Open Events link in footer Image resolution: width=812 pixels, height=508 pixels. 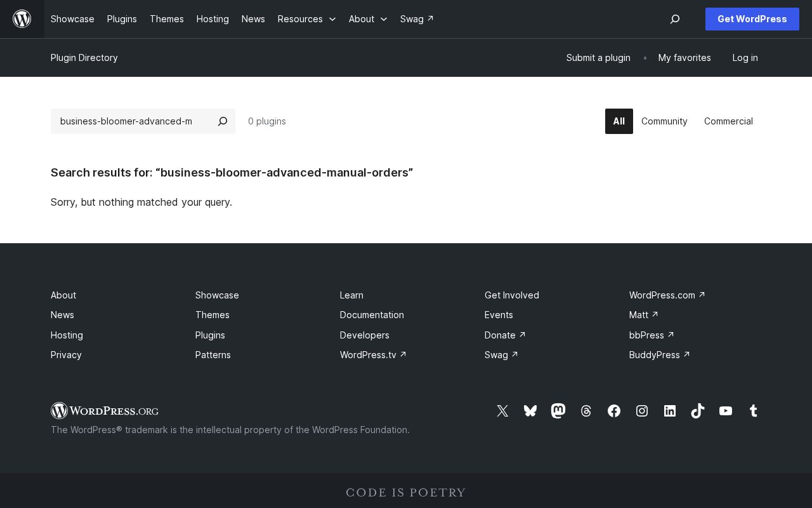(x=499, y=315)
